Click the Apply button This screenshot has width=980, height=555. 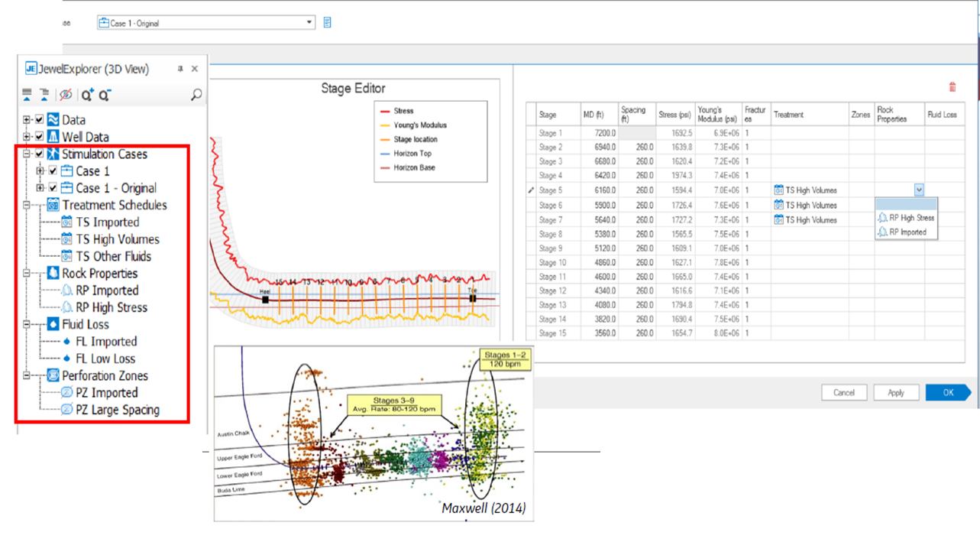tap(896, 393)
